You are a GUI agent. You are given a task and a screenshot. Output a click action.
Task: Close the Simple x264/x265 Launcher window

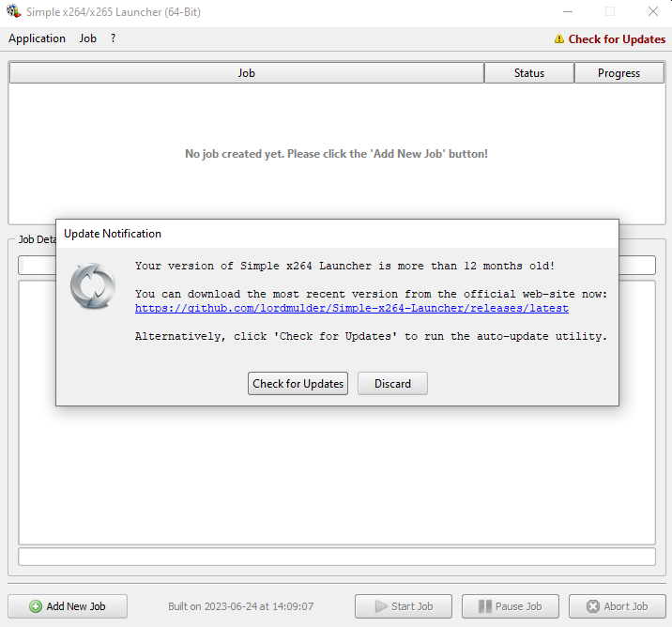click(652, 12)
